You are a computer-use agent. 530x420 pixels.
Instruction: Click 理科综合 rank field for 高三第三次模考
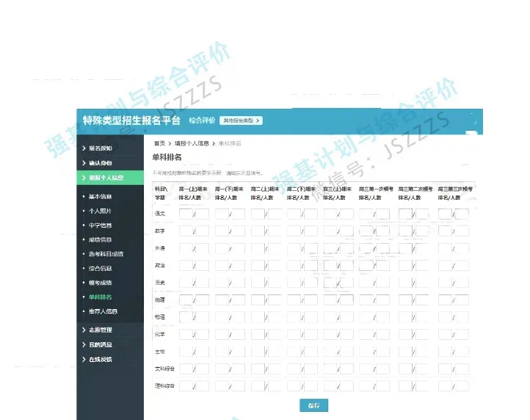click(x=446, y=385)
